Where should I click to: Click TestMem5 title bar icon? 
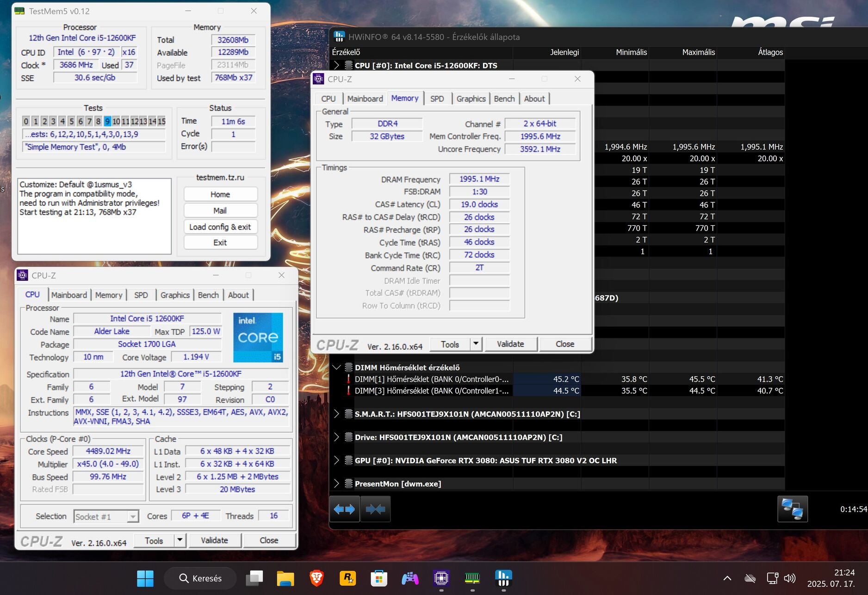click(20, 11)
